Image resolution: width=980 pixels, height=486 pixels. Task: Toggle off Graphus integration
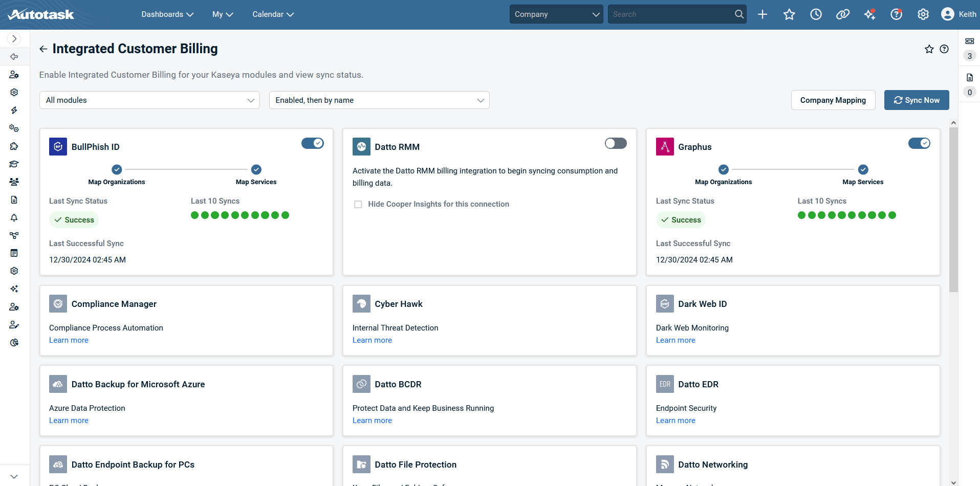919,143
